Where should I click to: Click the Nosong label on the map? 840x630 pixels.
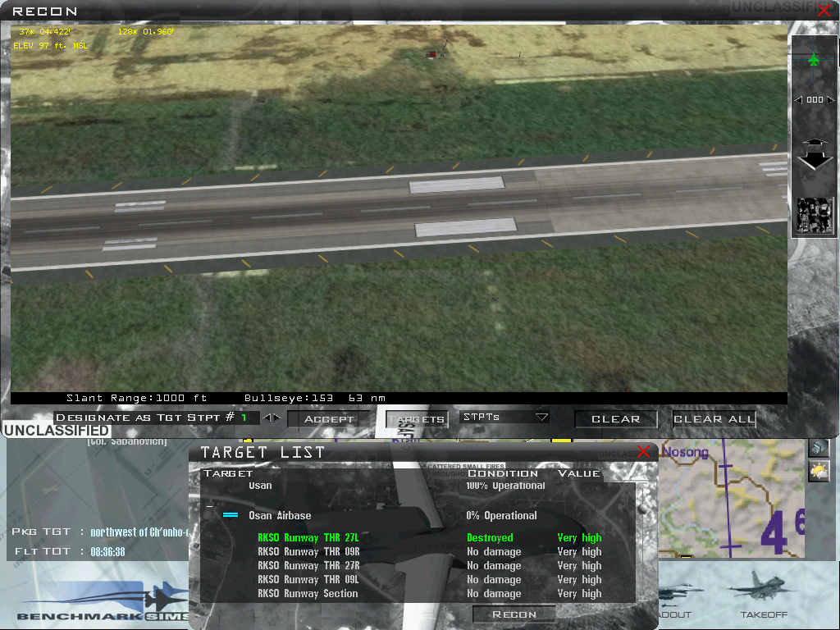click(x=685, y=452)
